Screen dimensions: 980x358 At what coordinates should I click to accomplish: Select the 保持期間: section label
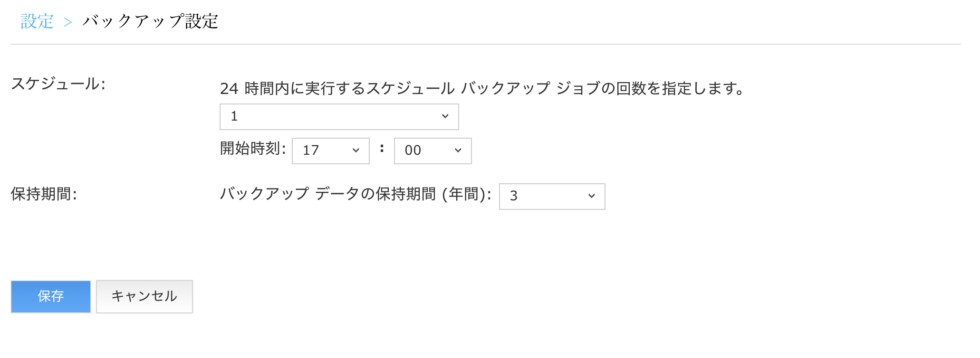[44, 194]
